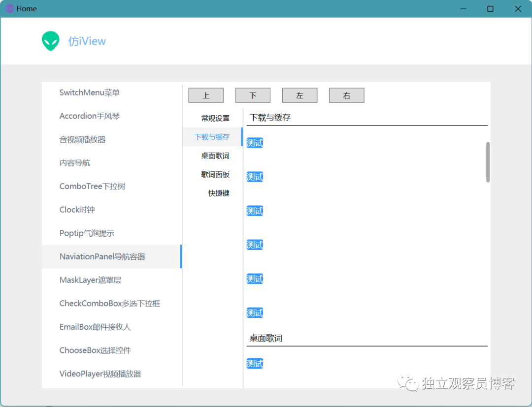Click the 右 button

pos(346,95)
